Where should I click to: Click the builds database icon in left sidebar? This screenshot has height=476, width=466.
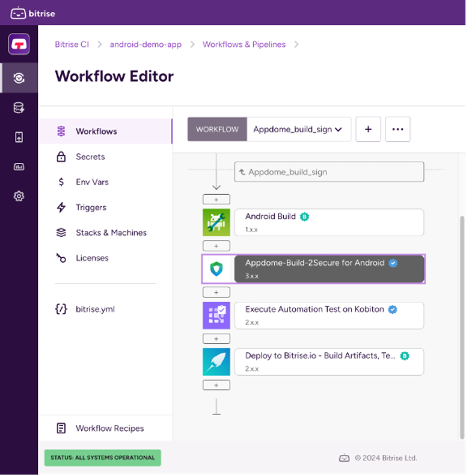(18, 108)
